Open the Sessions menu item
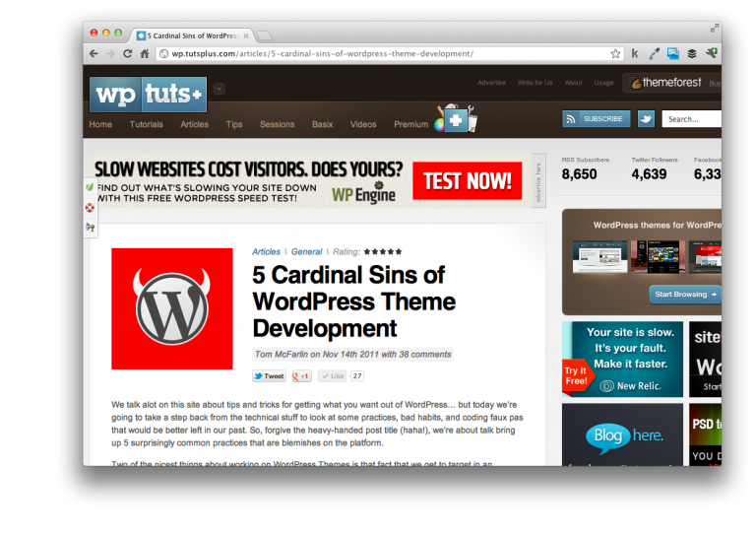Image resolution: width=756 pixels, height=535 pixels. click(278, 124)
